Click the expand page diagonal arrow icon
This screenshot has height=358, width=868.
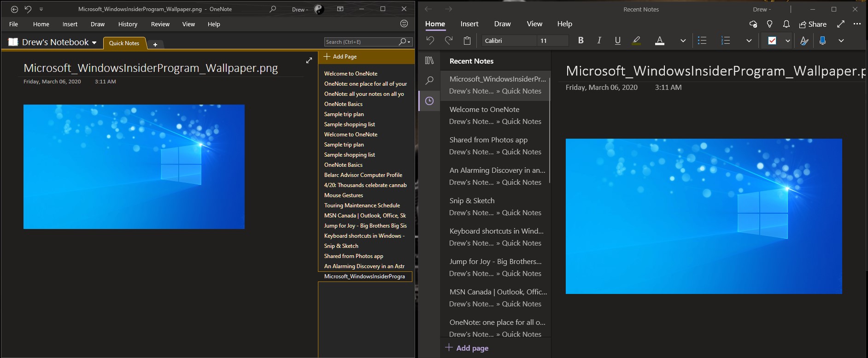tap(309, 60)
